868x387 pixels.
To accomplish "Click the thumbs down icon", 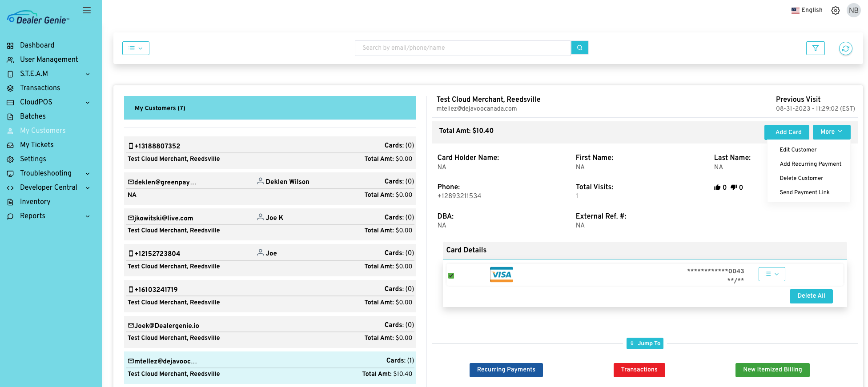I will pyautogui.click(x=734, y=188).
